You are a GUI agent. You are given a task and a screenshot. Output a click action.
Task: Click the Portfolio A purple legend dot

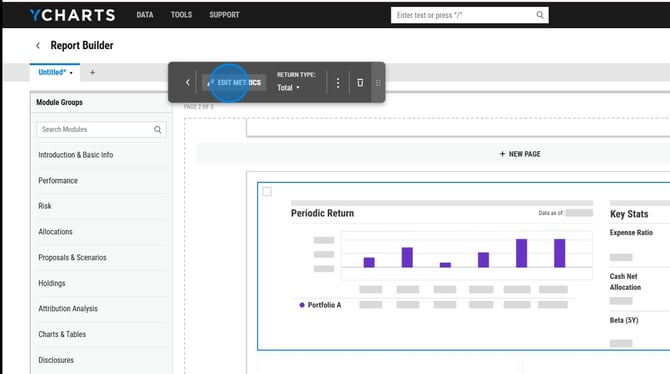[302, 305]
